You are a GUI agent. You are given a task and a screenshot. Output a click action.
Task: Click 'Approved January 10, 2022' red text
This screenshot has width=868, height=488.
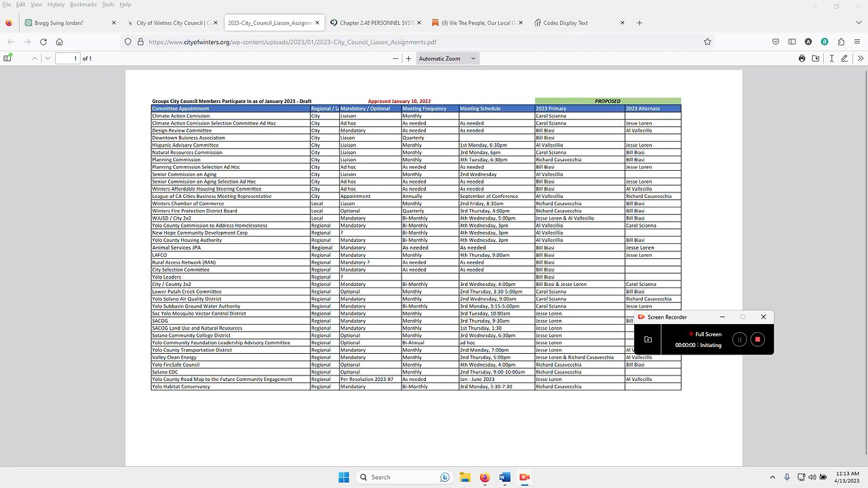pos(399,101)
